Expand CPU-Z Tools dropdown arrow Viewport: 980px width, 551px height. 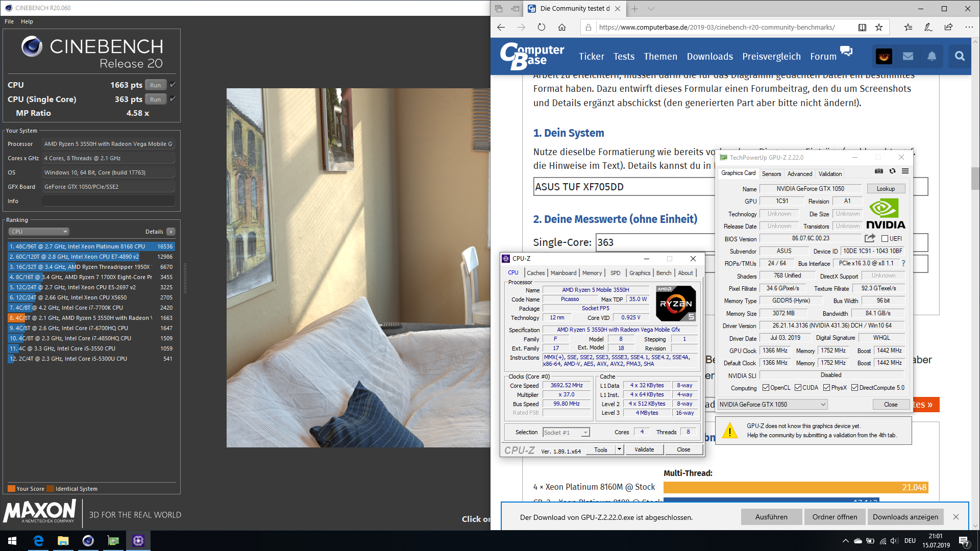click(x=619, y=449)
